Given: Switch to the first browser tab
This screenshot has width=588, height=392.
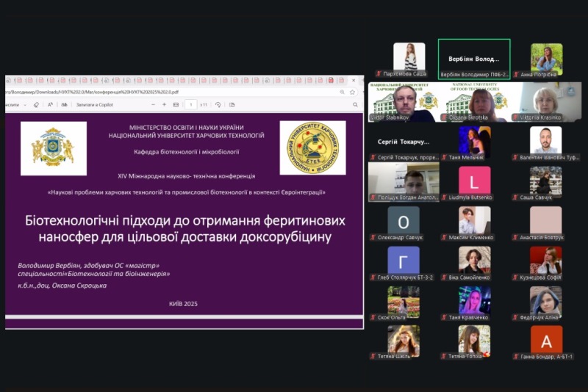Looking at the screenshot, I should pos(9,80).
